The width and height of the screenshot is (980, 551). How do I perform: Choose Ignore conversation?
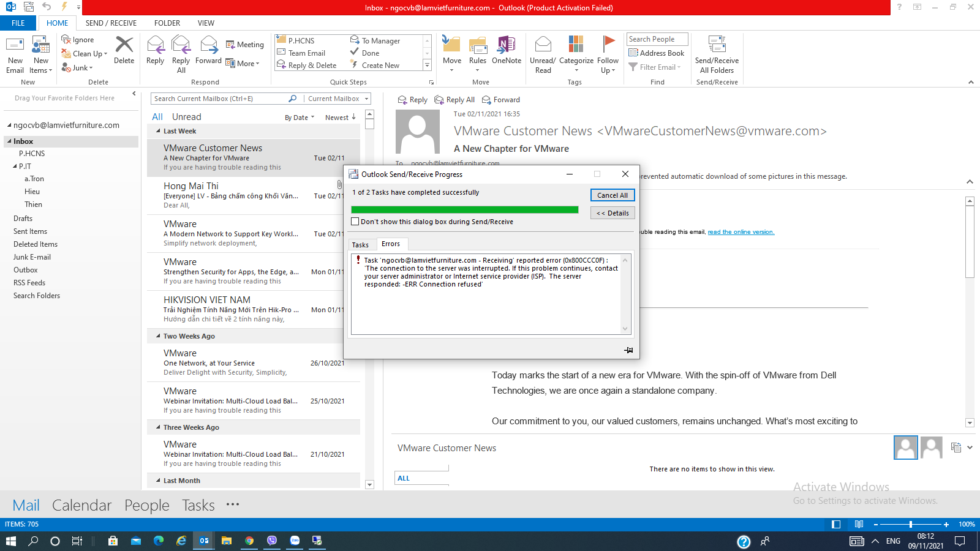[78, 40]
